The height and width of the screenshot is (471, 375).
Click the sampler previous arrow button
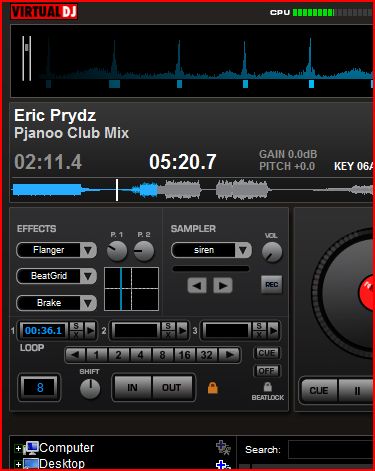(x=197, y=285)
